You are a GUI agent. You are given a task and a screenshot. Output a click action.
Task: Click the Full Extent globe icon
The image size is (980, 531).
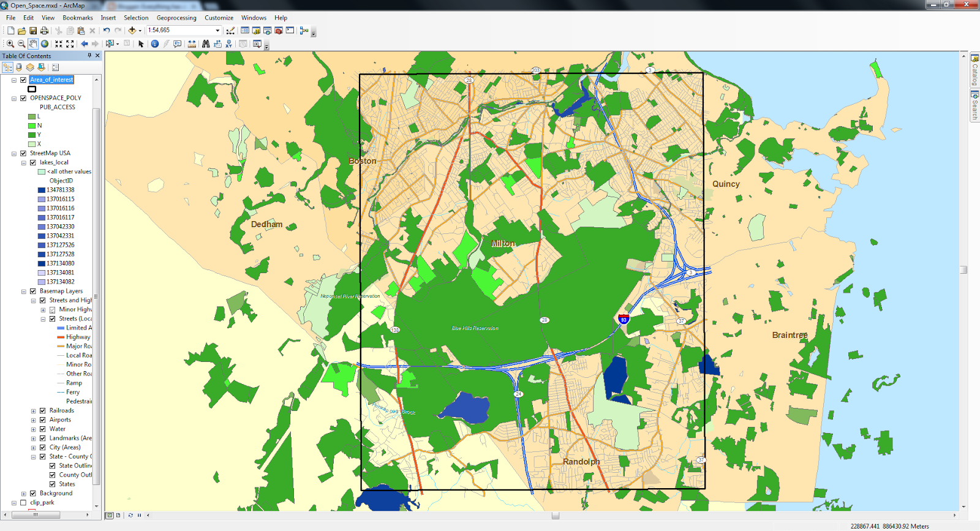[x=45, y=43]
